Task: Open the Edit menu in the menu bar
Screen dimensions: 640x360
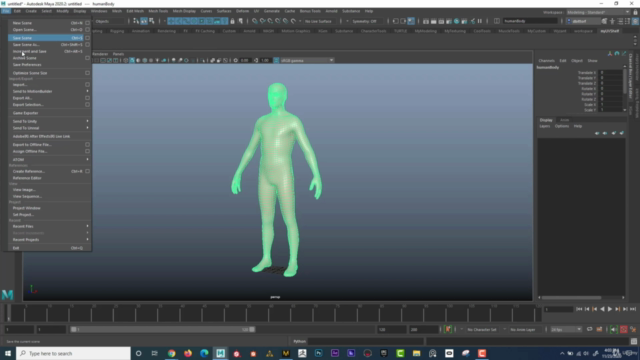Action: [x=17, y=11]
